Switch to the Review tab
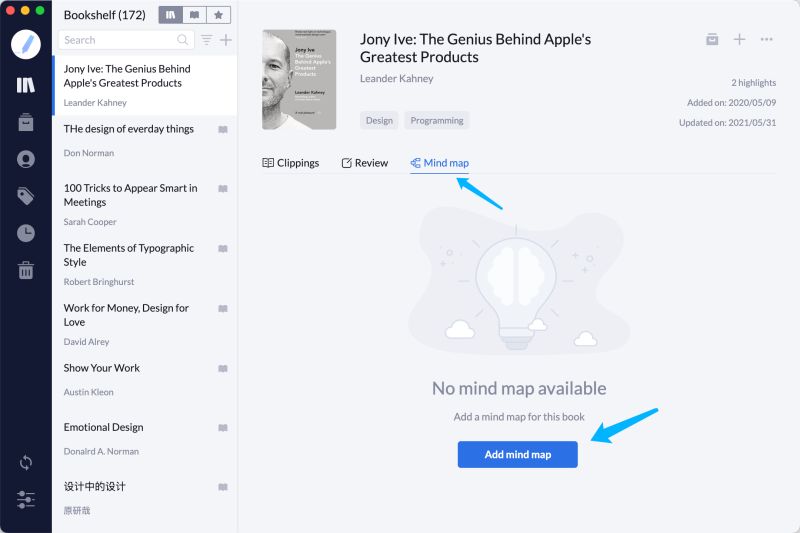Screen dimensions: 800x533 [x=364, y=163]
